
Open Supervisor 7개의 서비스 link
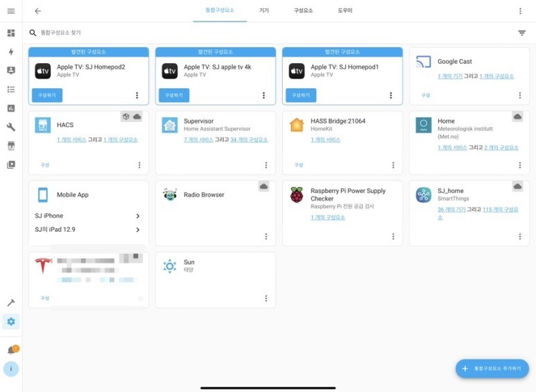[x=198, y=139]
